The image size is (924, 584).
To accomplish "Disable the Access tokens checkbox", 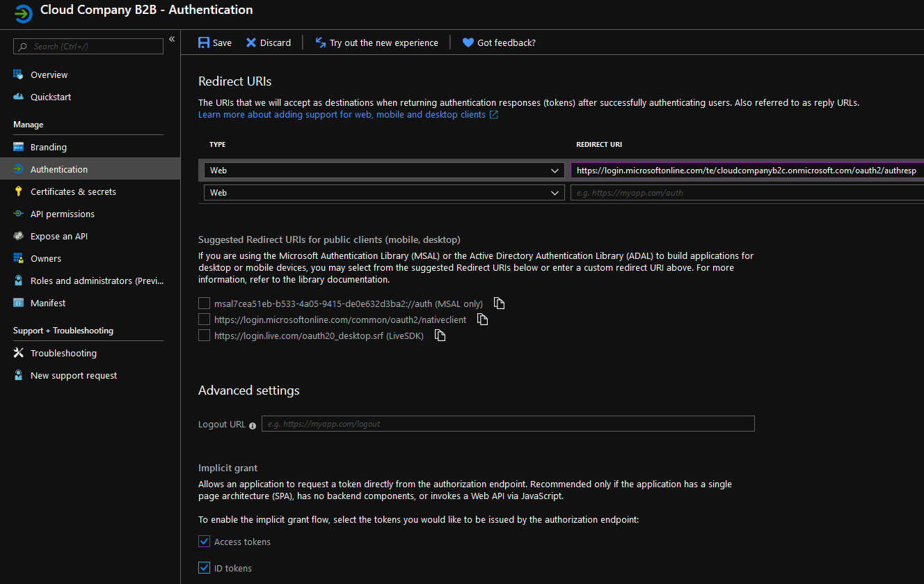I will 204,541.
